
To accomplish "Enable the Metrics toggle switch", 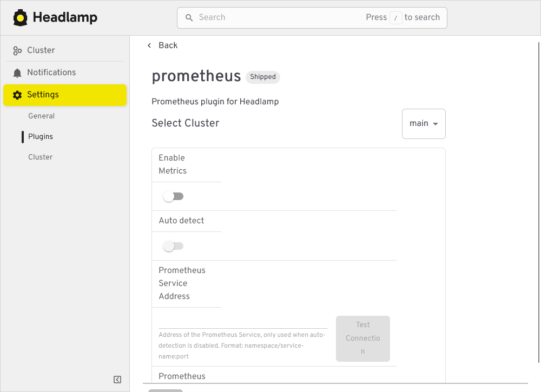I will click(x=173, y=196).
